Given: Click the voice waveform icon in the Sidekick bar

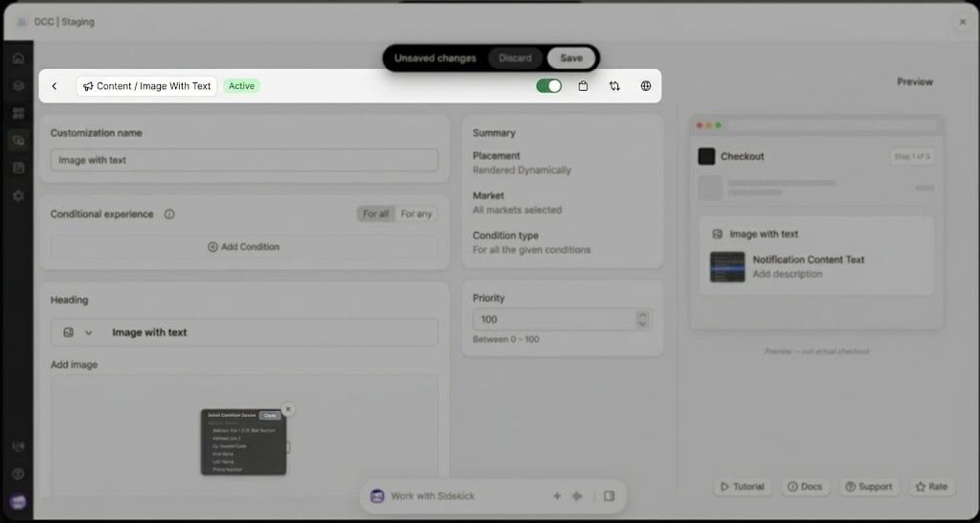Looking at the screenshot, I should pos(577,496).
